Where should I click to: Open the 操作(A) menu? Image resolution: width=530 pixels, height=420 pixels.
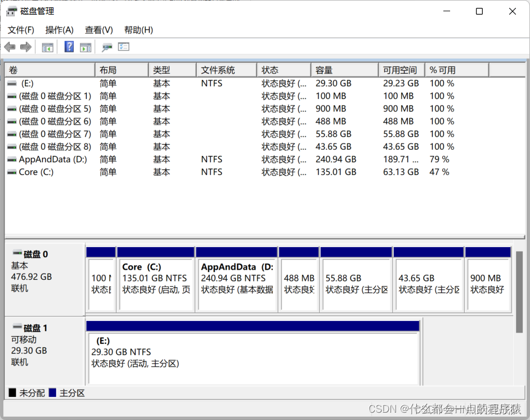pos(60,30)
